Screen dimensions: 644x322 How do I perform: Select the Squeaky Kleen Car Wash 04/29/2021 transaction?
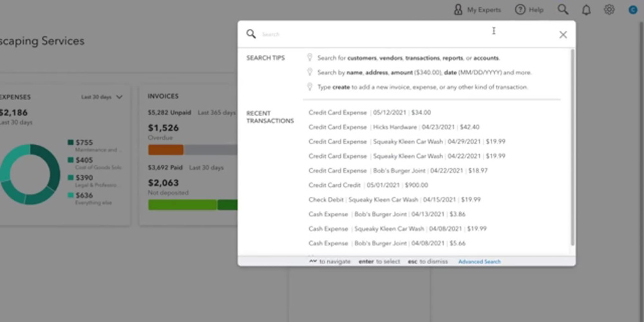coord(406,142)
